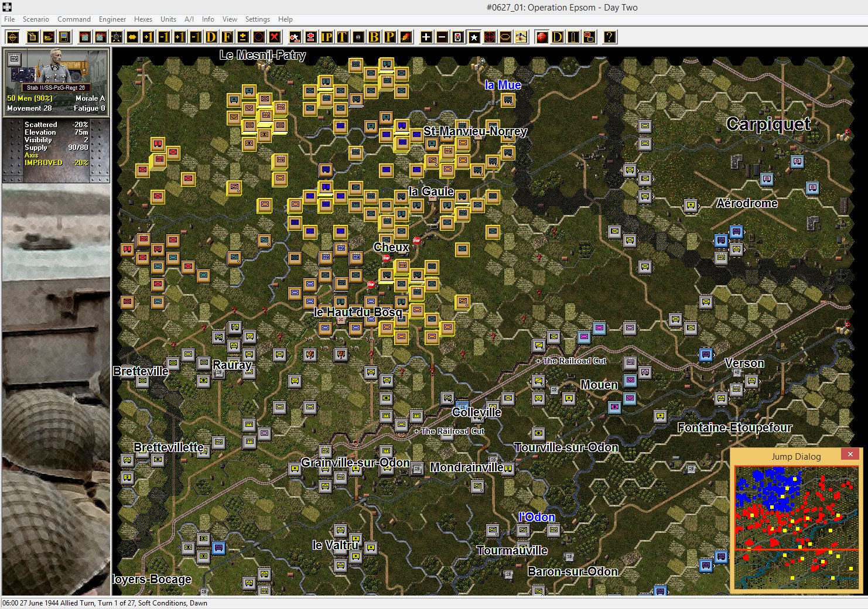This screenshot has width=868, height=609.
Task: Open the Settings menu
Action: click(257, 19)
